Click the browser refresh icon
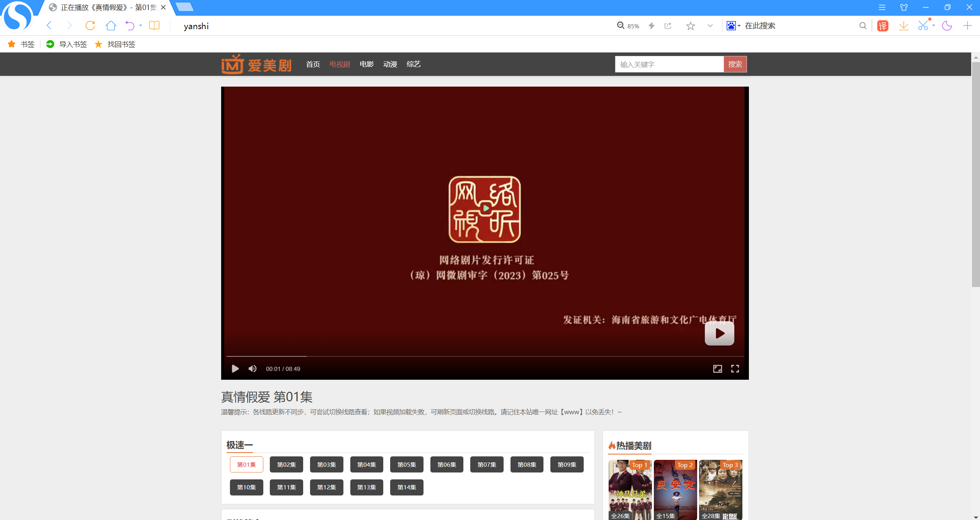Viewport: 980px width, 520px height. point(90,26)
